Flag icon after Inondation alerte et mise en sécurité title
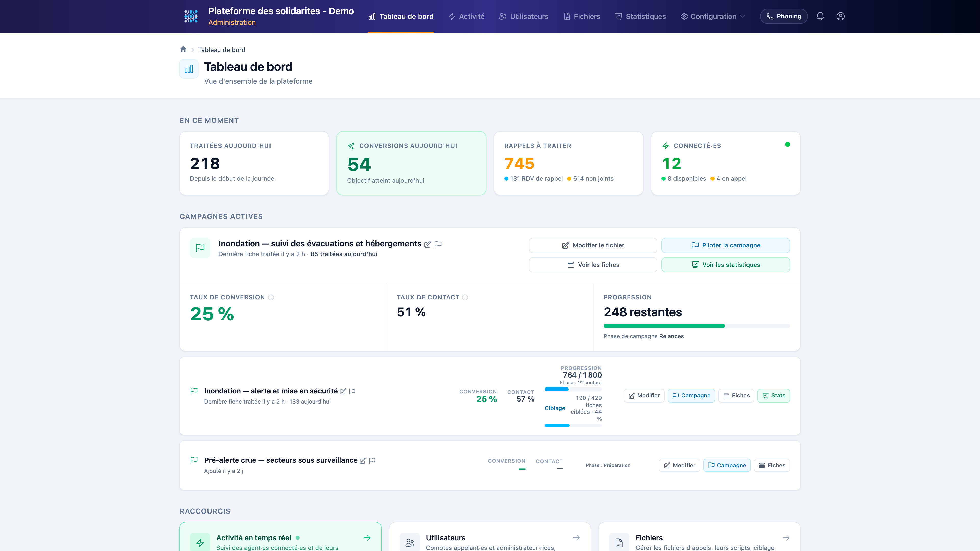This screenshot has width=980, height=551. tap(352, 391)
